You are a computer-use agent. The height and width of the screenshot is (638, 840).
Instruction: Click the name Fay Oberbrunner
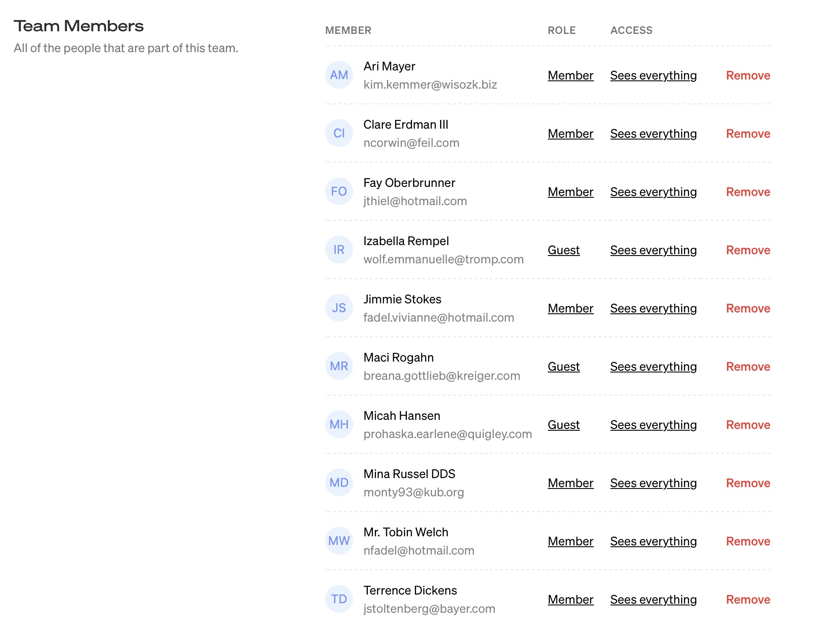[409, 183]
